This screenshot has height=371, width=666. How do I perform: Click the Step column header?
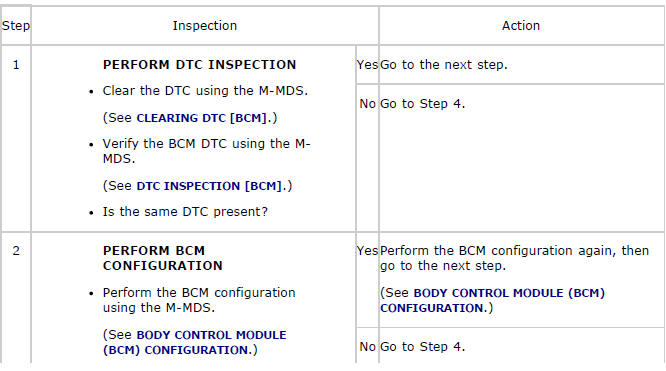pyautogui.click(x=16, y=25)
